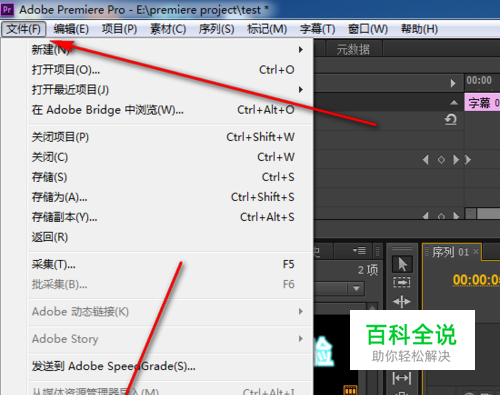Toggle the timeline view arrow beside 00:00
Viewport: 500px width, 395px height.
click(x=453, y=83)
